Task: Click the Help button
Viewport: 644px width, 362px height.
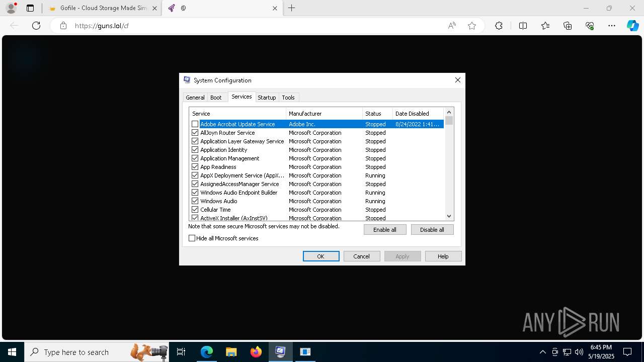Action: [x=443, y=256]
